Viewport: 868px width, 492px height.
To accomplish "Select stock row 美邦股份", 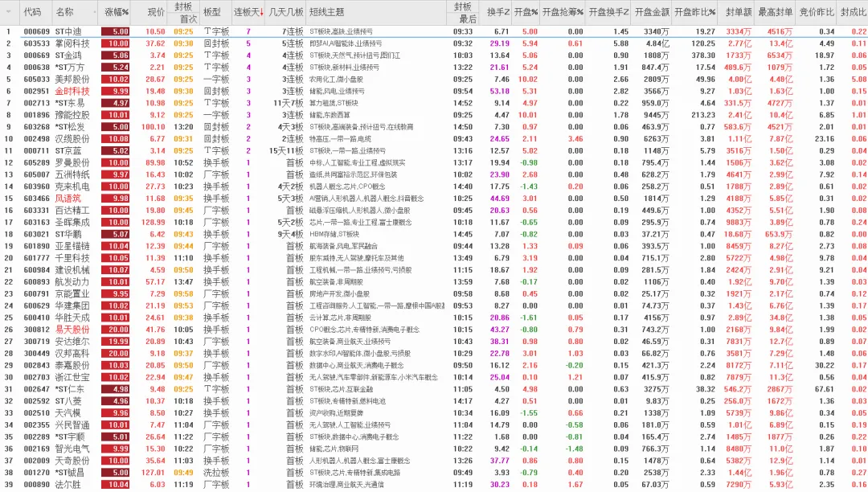I will tap(434, 79).
